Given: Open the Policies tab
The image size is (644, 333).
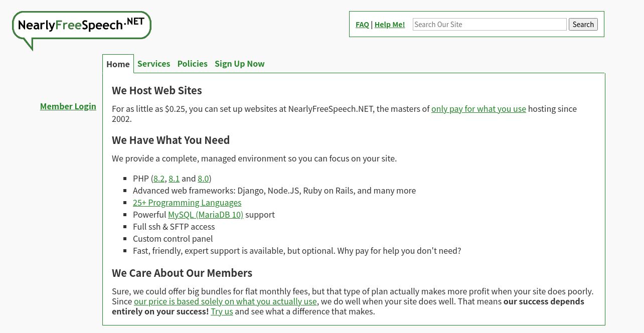Looking at the screenshot, I should [193, 64].
